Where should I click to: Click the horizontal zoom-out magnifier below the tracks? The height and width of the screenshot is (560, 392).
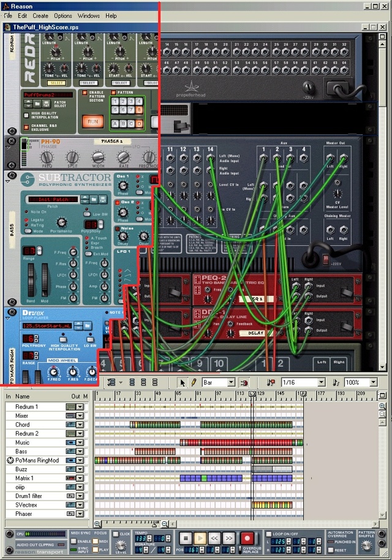click(164, 524)
